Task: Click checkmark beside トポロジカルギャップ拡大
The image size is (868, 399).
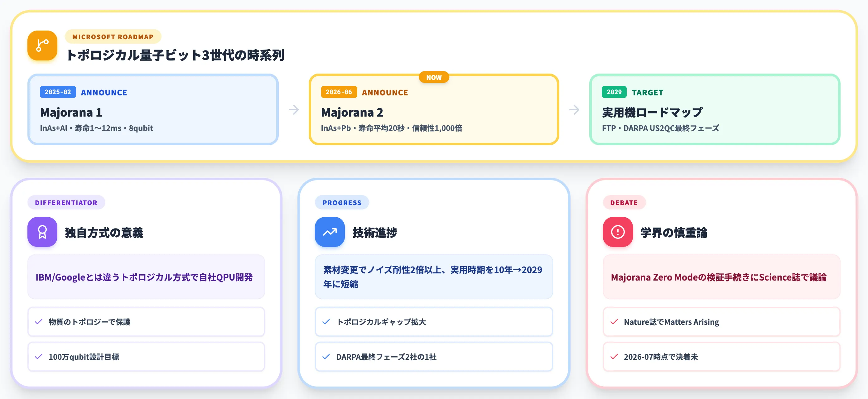Action: [326, 322]
